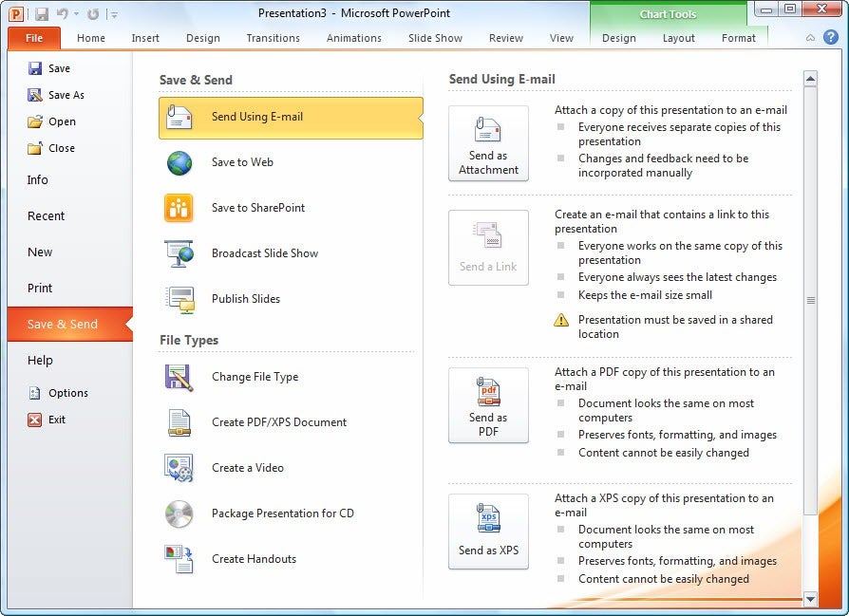849x616 pixels.
Task: Click the orange Save to SharePoint icon
Action: (x=179, y=208)
